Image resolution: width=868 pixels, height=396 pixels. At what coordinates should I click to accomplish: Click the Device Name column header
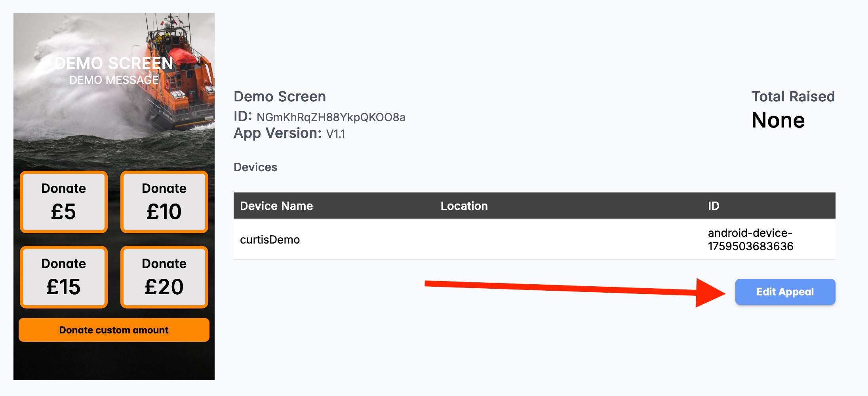(x=276, y=206)
